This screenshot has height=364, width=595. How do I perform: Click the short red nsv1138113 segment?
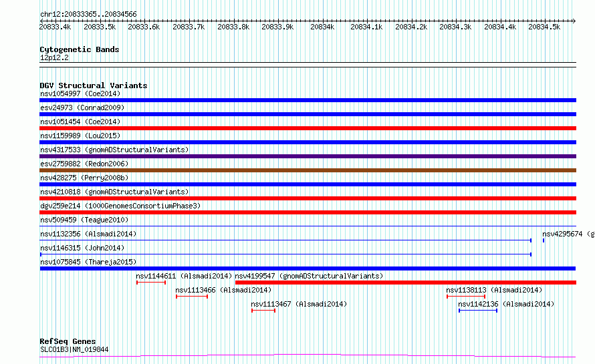[466, 297]
